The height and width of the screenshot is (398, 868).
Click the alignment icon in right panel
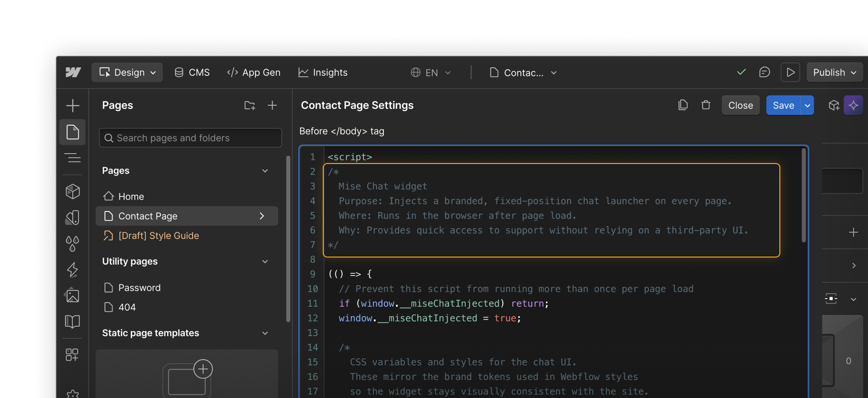pyautogui.click(x=831, y=299)
